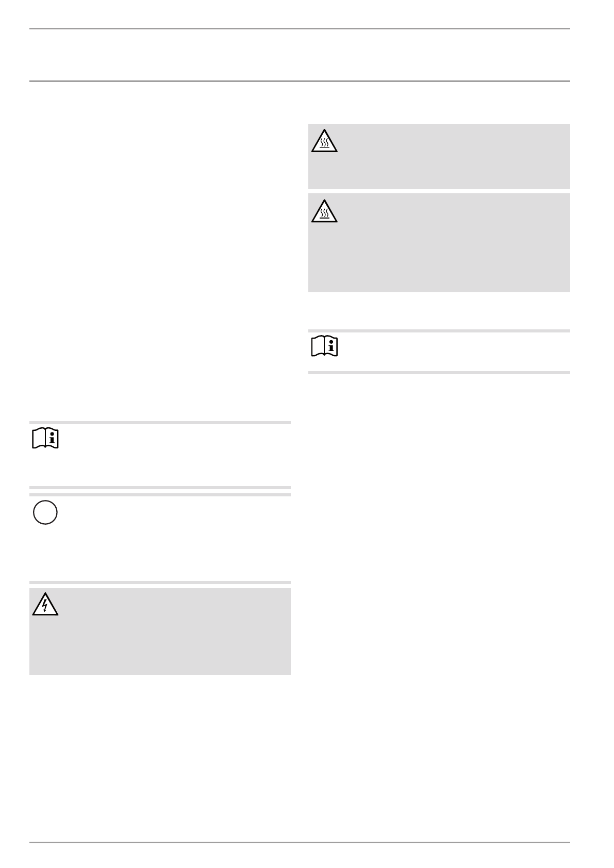Image resolution: width=614 pixels, height=868 pixels.
Task: Click the gray bar directly above the electrical warning box
Action: pyautogui.click(x=160, y=583)
